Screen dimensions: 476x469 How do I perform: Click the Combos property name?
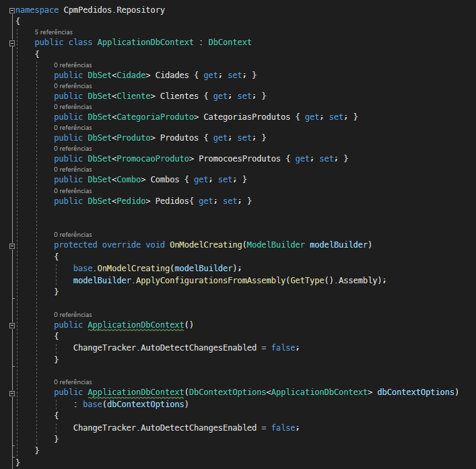165,180
